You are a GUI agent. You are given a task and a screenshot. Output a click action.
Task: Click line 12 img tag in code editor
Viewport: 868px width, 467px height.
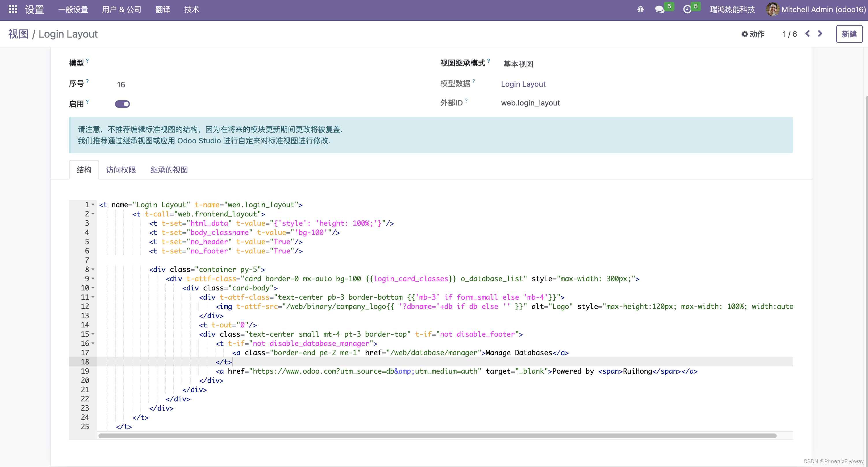click(x=226, y=307)
